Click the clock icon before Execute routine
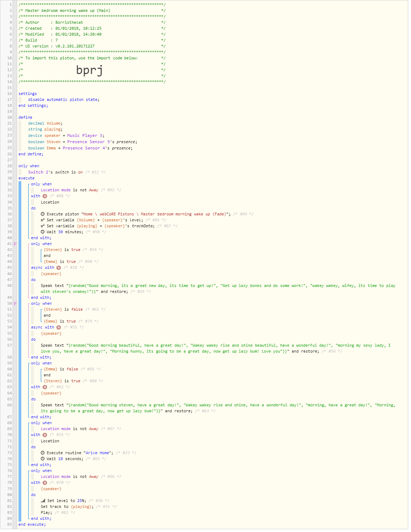The width and height of the screenshot is (411, 532). pyautogui.click(x=43, y=453)
